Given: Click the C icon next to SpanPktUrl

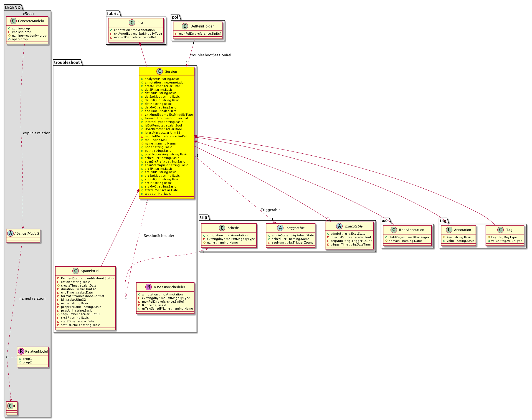Looking at the screenshot, I should 75,271.
